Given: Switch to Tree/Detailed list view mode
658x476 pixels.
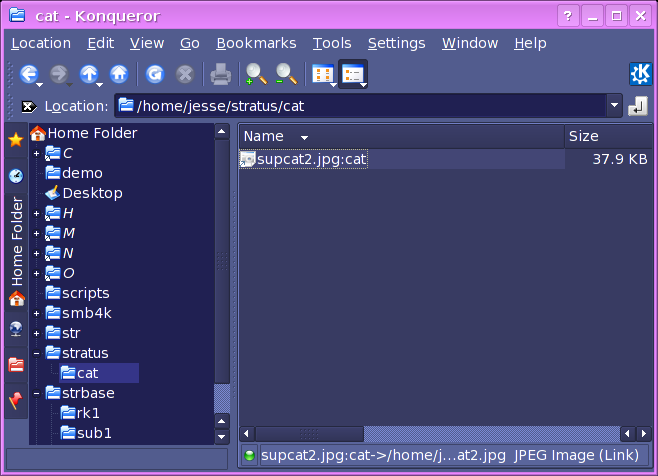Looking at the screenshot, I should pos(352,74).
